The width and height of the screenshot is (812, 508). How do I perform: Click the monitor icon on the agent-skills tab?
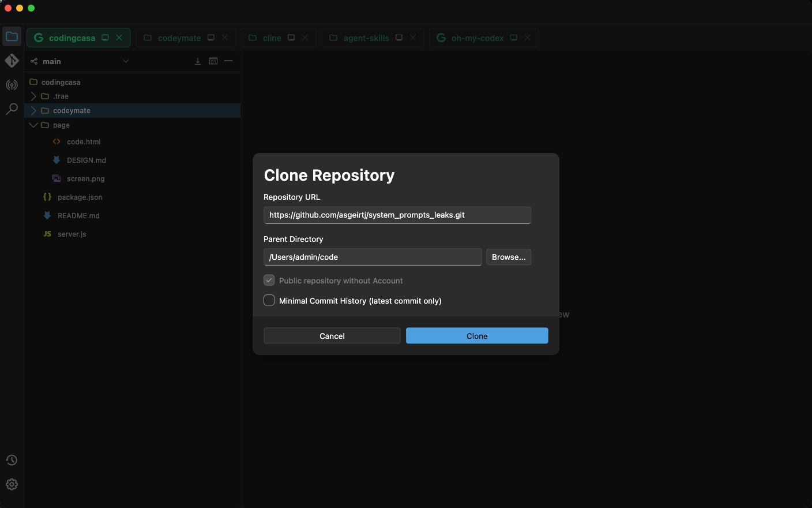[399, 38]
